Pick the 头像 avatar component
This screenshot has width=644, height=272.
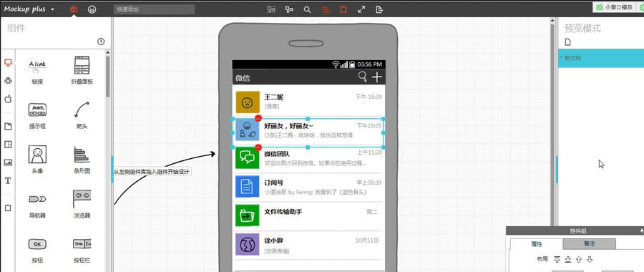37,160
